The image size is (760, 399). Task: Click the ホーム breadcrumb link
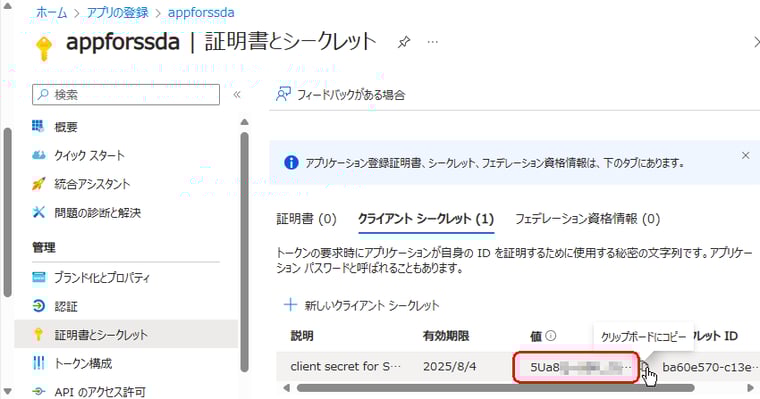51,12
